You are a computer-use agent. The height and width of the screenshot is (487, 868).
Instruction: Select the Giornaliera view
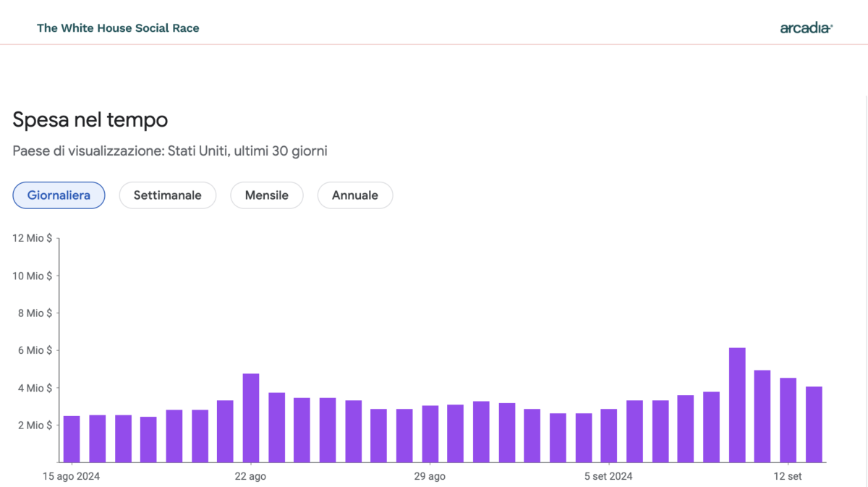click(x=59, y=195)
